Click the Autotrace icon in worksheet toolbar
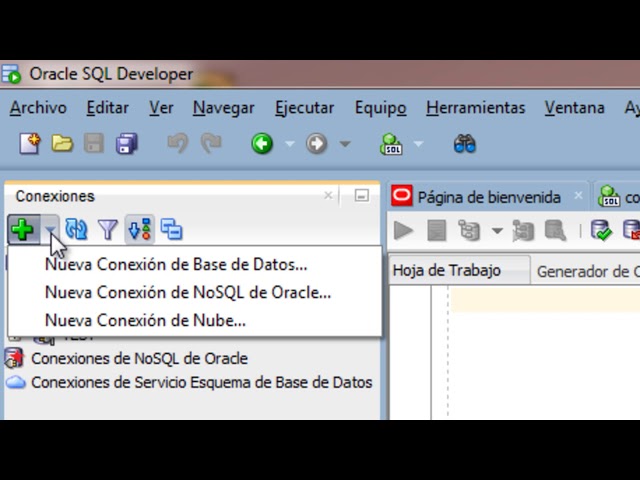 [523, 231]
